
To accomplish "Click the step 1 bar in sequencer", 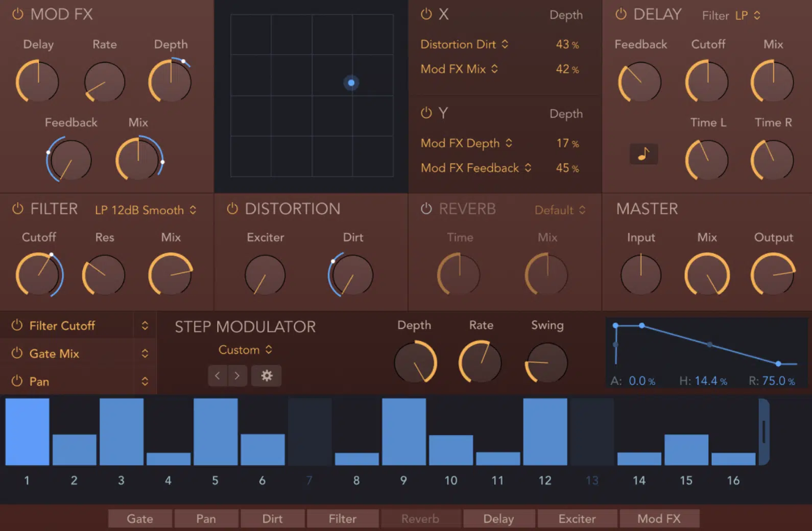I will (27, 431).
